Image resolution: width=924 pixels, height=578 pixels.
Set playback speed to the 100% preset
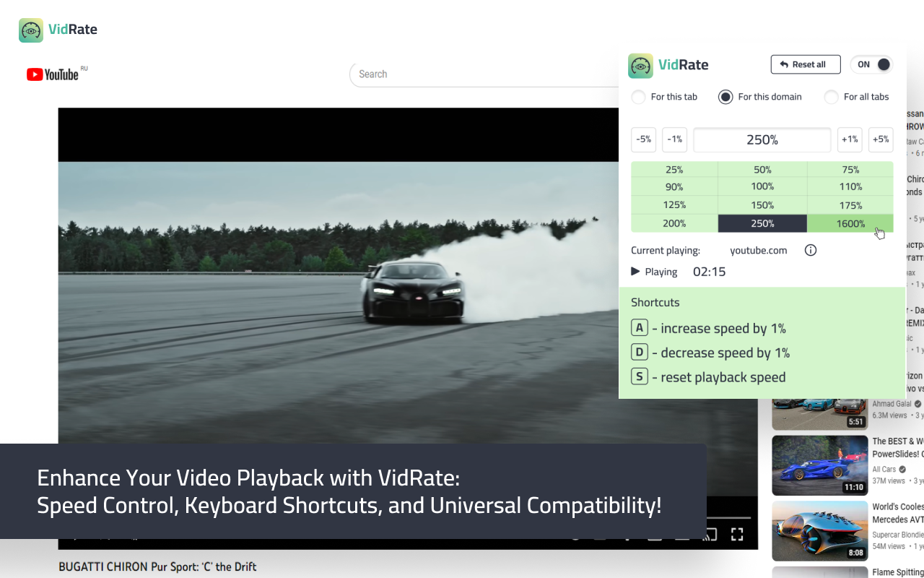[x=762, y=186]
